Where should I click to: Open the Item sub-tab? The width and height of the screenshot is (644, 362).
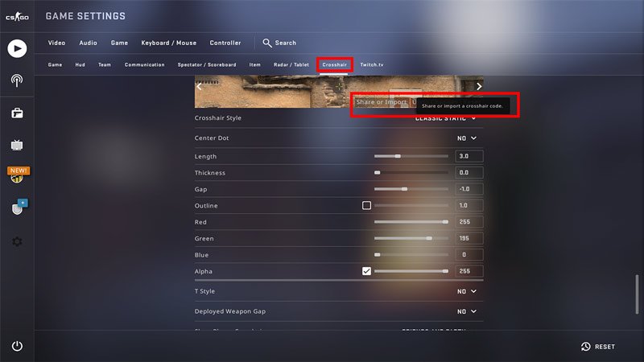(x=254, y=64)
